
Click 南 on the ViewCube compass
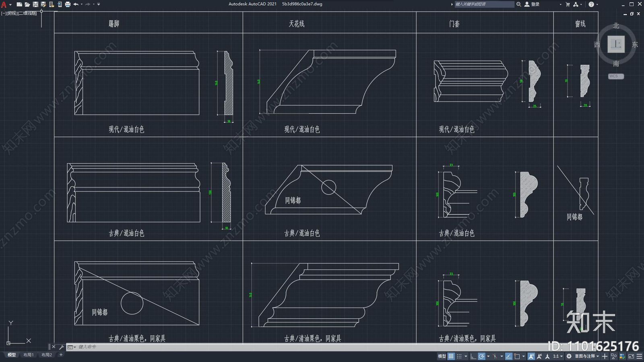(x=616, y=64)
